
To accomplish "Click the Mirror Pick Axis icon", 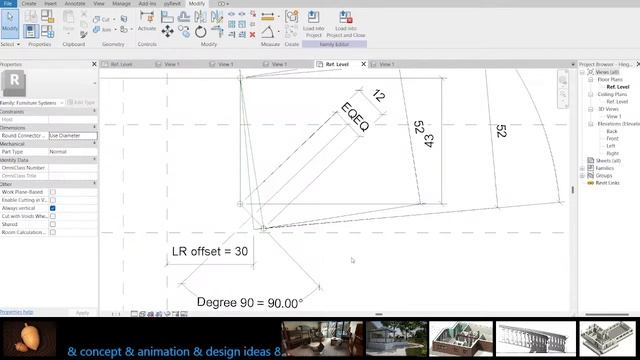I will tap(200, 17).
